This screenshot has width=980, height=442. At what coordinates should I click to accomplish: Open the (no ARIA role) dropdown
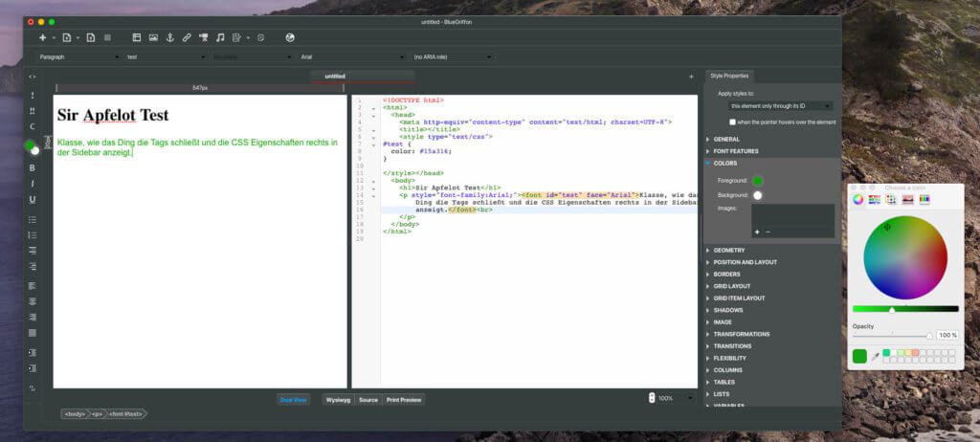coord(452,56)
